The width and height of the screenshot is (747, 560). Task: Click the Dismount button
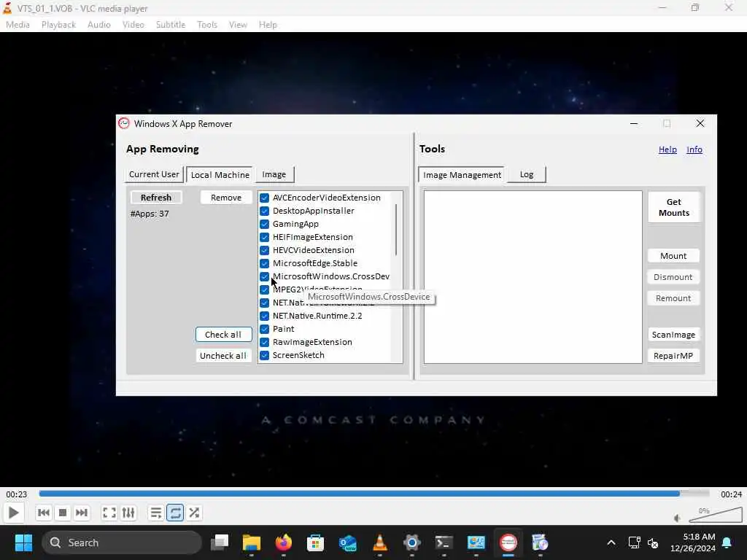(x=673, y=277)
